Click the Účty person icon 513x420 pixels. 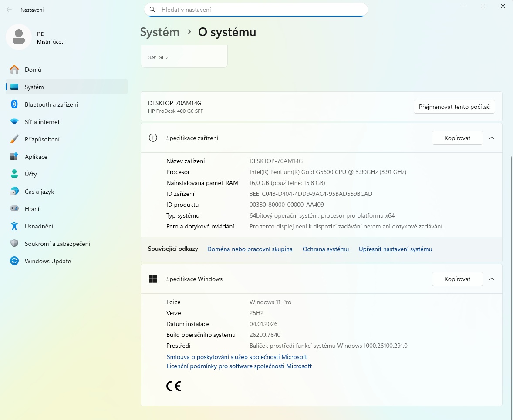pyautogui.click(x=14, y=174)
